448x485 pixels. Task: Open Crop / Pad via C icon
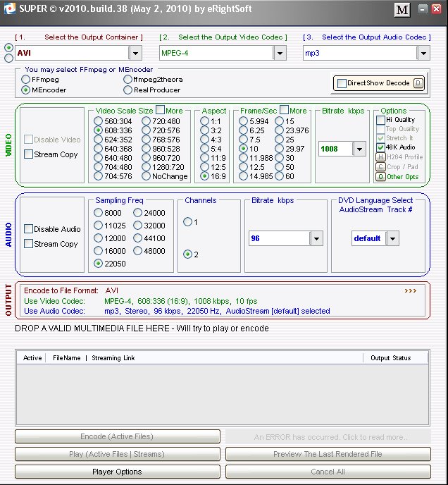point(380,167)
